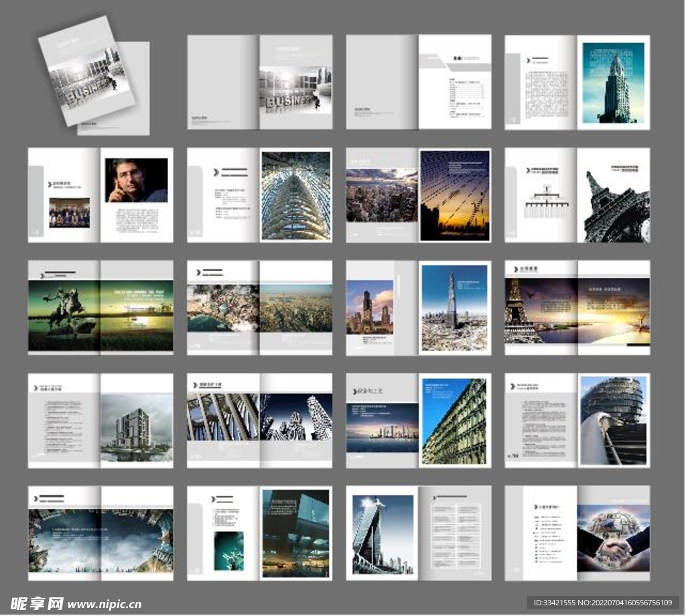Select the skyscraper against teal sky
Screen dimensions: 686x616
(613, 82)
